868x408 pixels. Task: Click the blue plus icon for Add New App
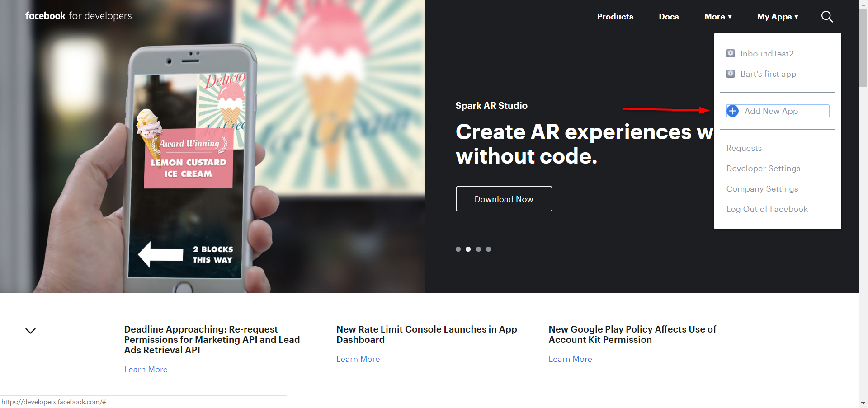click(733, 111)
